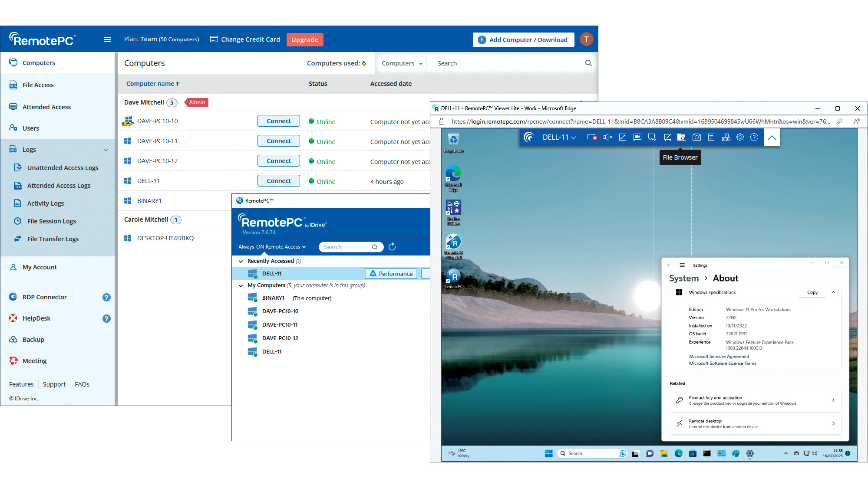
Task: Connect to DELL-11 in the web list
Action: (x=279, y=181)
